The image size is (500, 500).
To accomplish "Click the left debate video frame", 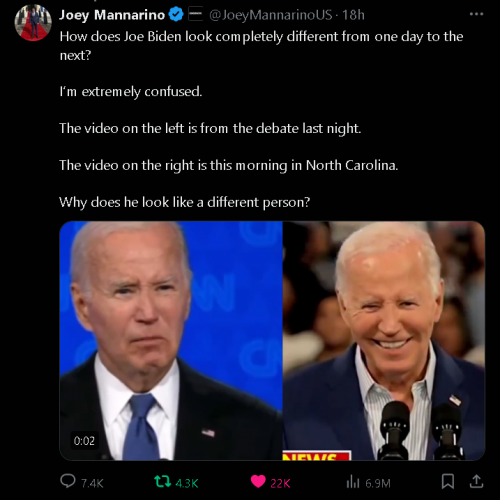I will [171, 341].
